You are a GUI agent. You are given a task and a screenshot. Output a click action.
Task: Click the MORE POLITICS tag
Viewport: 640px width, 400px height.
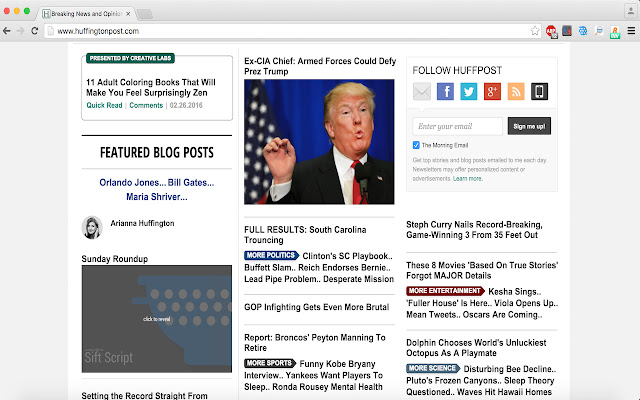[271, 256]
